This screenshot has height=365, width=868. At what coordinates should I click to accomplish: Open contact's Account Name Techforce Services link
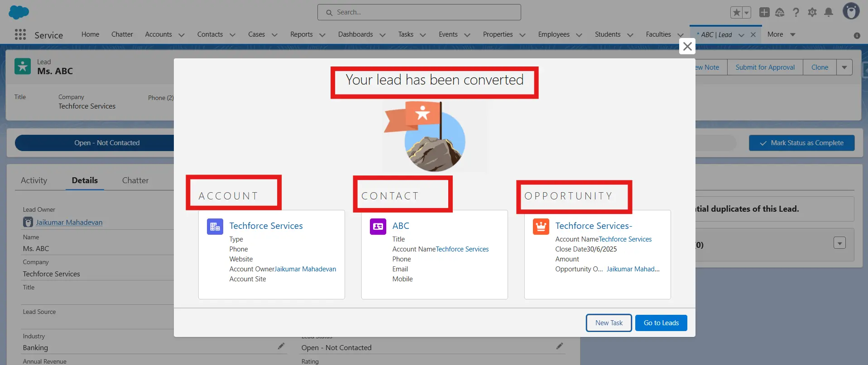pos(462,249)
